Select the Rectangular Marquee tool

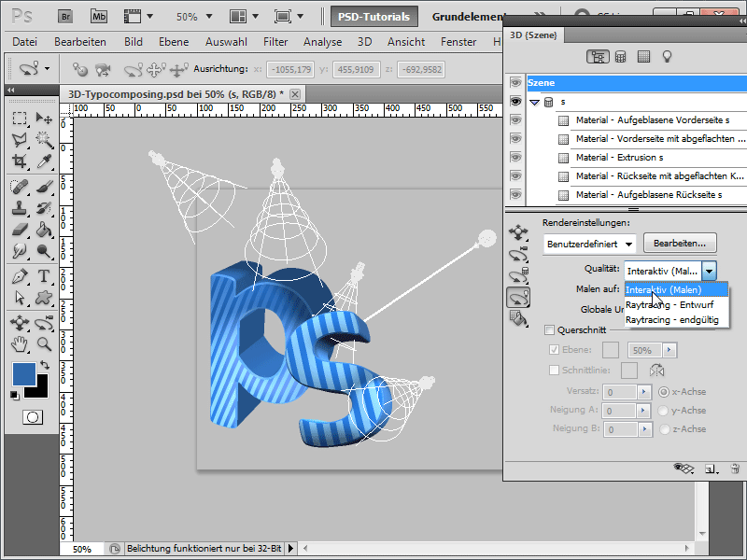tap(19, 118)
